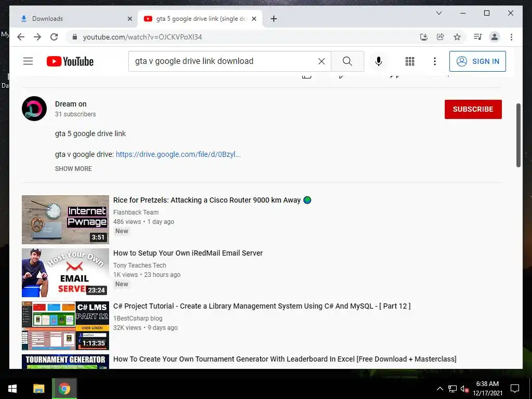Open the Tournament Generator video title
The image size is (532, 399).
tap(285, 359)
